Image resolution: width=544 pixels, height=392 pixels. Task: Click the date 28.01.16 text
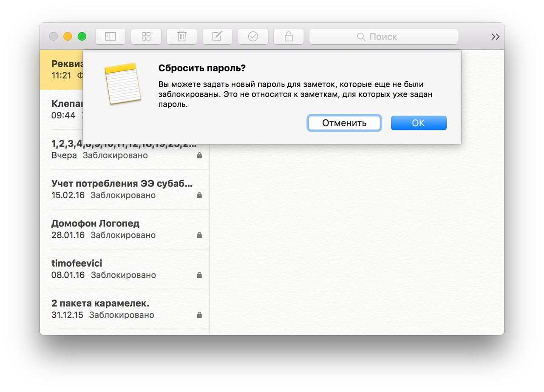coord(68,235)
